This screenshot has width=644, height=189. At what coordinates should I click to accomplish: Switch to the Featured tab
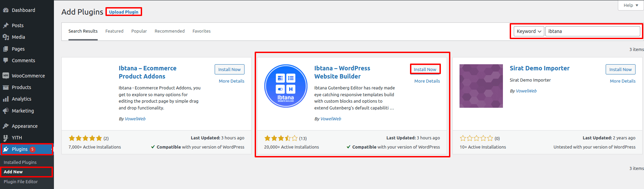click(x=114, y=31)
